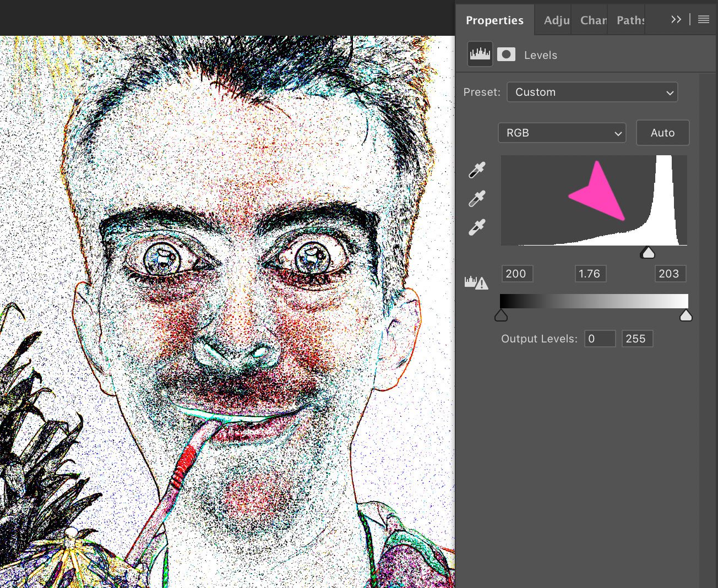This screenshot has height=588, width=718.
Task: Open the Preset dropdown showing Custom
Action: tap(592, 92)
